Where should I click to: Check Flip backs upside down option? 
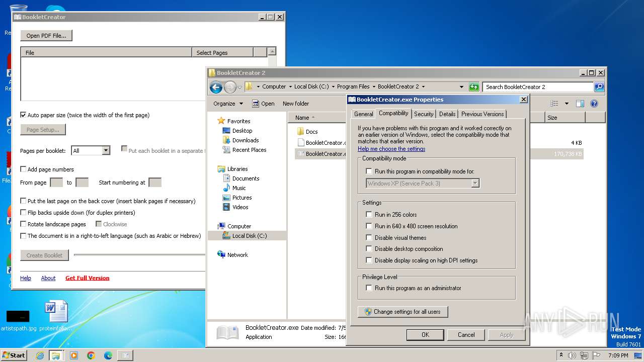tap(23, 213)
